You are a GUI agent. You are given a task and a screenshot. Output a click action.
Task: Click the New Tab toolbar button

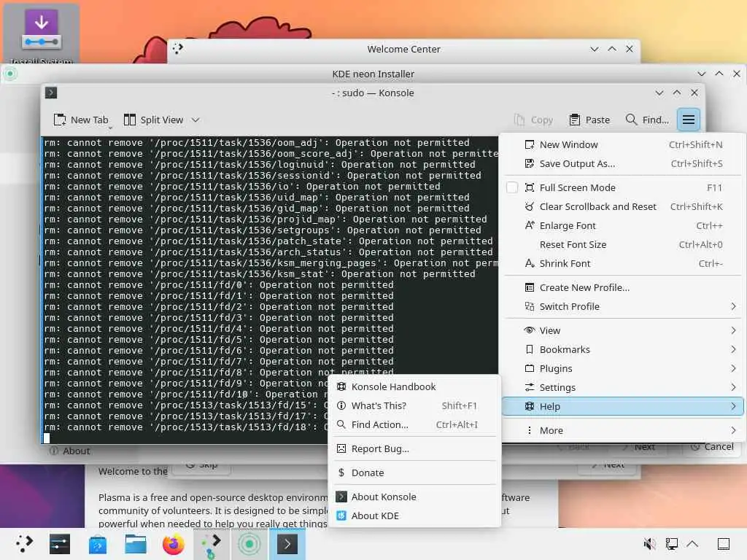(81, 120)
